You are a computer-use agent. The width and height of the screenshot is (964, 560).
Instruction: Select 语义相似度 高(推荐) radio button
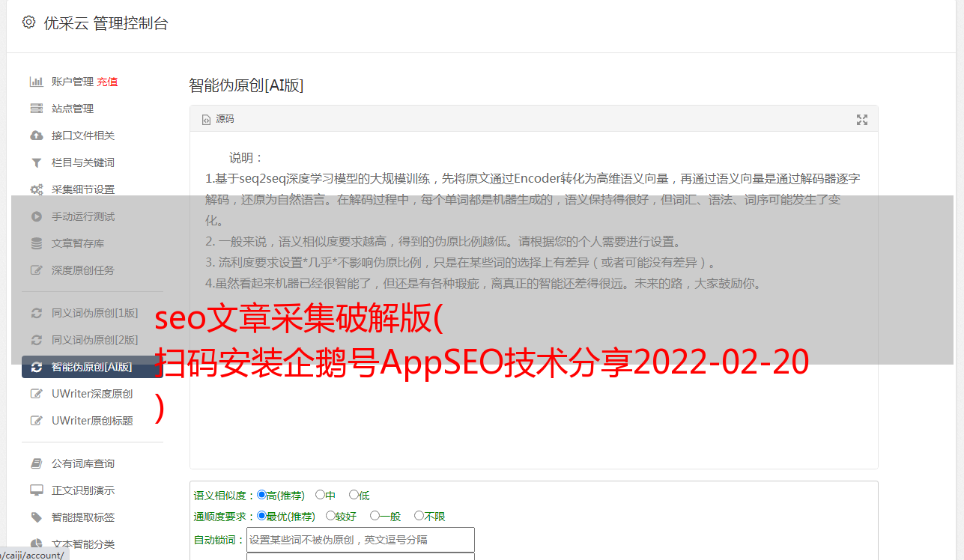(x=261, y=495)
